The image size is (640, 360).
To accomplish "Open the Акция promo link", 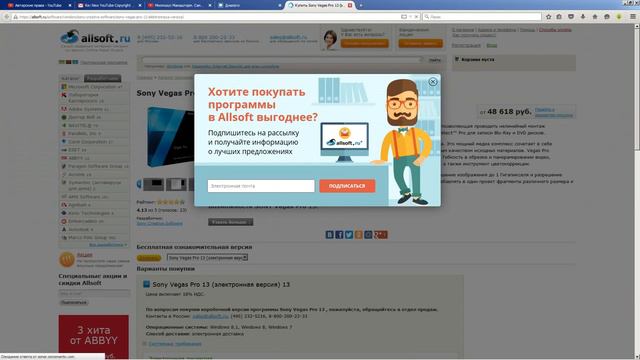I will [x=84, y=255].
